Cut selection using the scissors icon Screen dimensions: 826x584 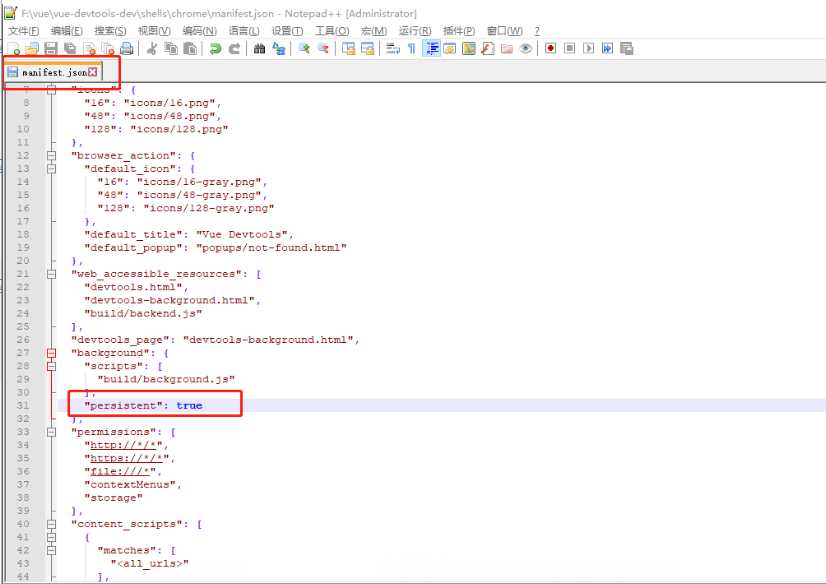point(152,49)
